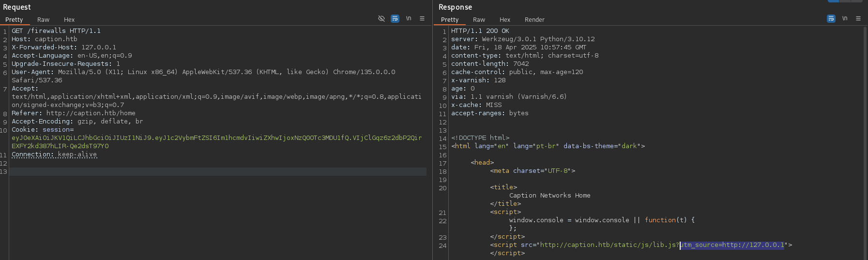
Task: Show non-printable characters in the Request pane
Action: [409, 18]
